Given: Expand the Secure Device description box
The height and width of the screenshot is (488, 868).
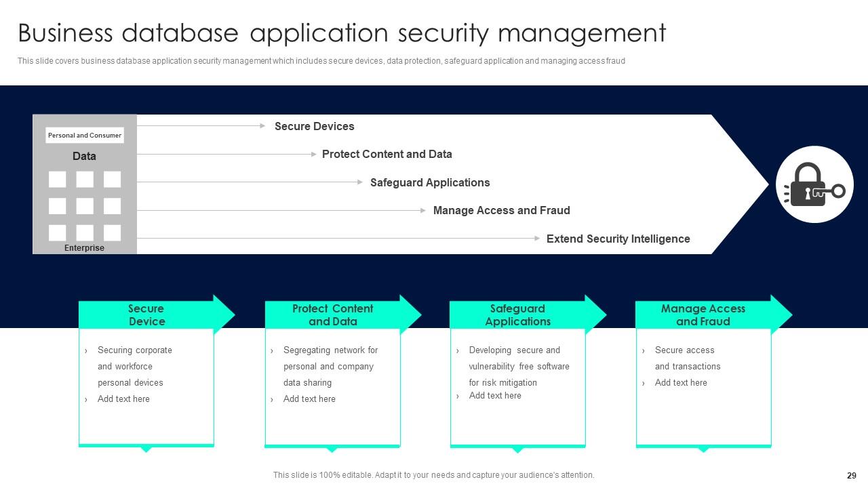Looking at the screenshot, I should click(146, 386).
